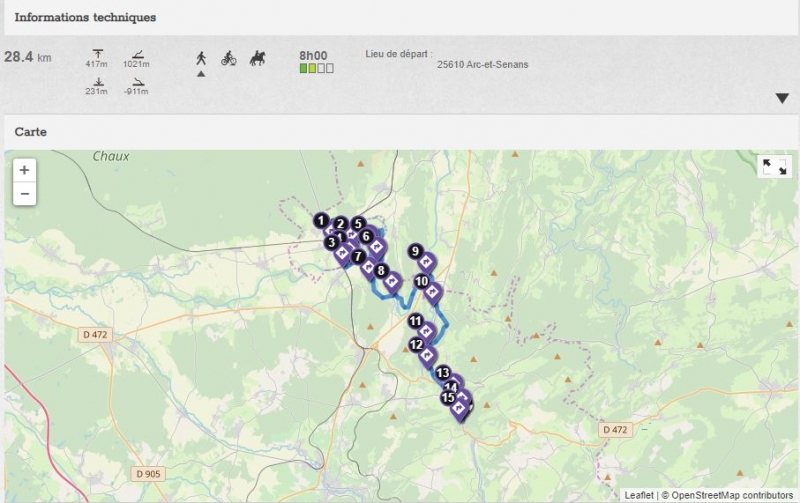
Task: Select waypoint marker number 7
Action: (358, 256)
